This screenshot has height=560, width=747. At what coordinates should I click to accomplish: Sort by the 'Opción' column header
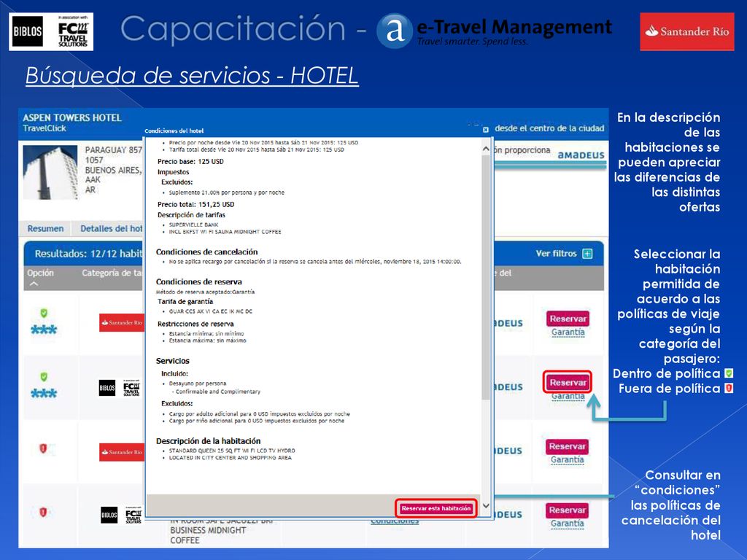[40, 273]
